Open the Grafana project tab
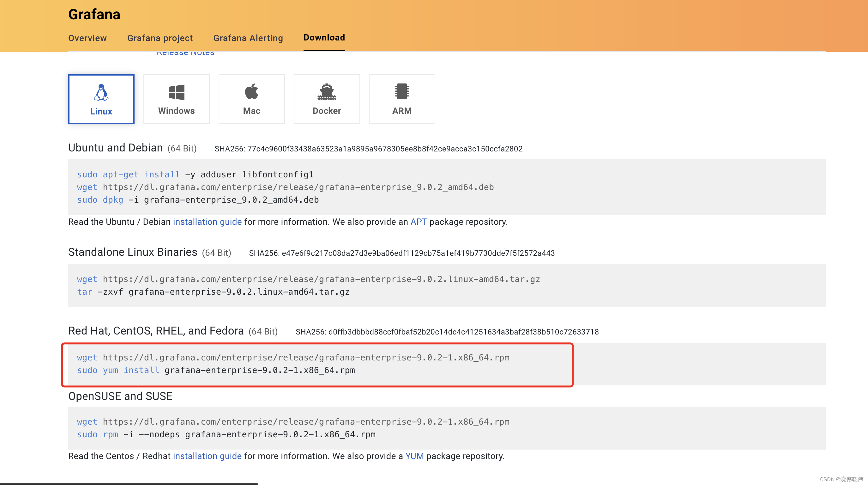The width and height of the screenshot is (868, 485). click(160, 38)
